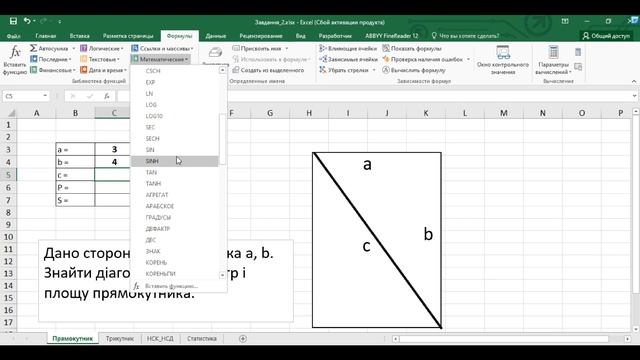Open the Name Manager icon

[x=215, y=52]
